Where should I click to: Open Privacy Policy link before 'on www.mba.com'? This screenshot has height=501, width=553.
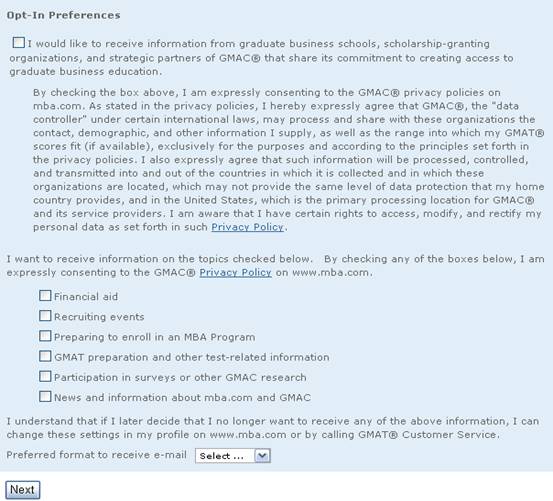tap(235, 273)
